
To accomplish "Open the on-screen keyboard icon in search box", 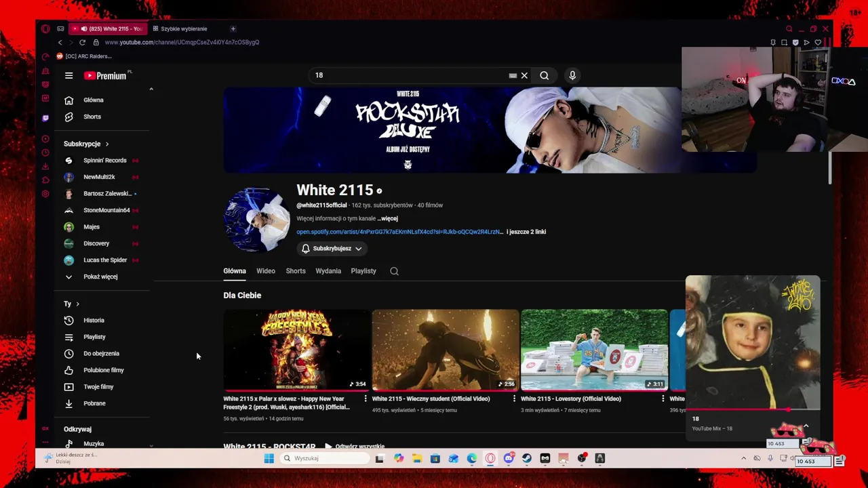I will pyautogui.click(x=513, y=76).
